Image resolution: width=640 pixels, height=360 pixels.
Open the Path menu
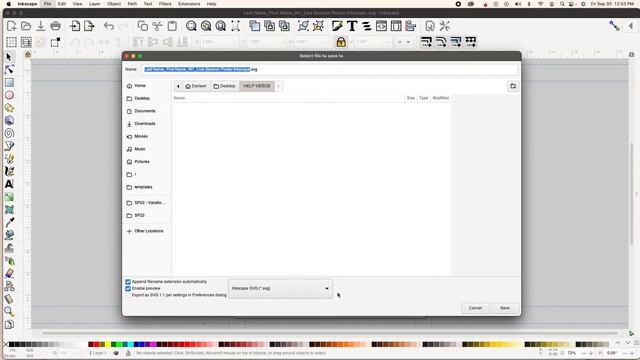(x=132, y=4)
